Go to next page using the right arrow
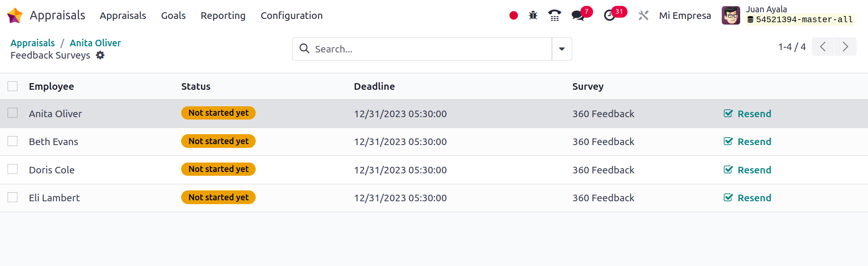Viewport: 868px width, 266px height. 845,47
